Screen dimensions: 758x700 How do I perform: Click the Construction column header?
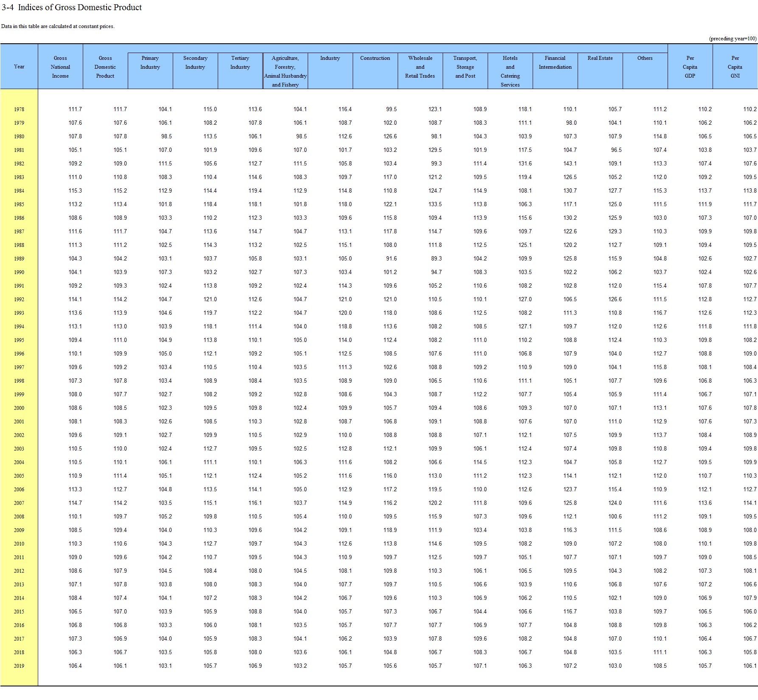tap(375, 58)
